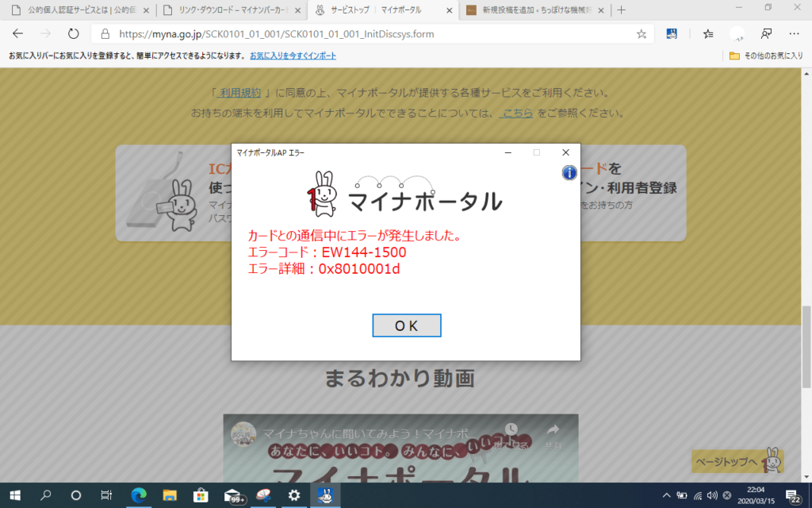Open Microsoft Edge from the taskbar

pos(139,495)
